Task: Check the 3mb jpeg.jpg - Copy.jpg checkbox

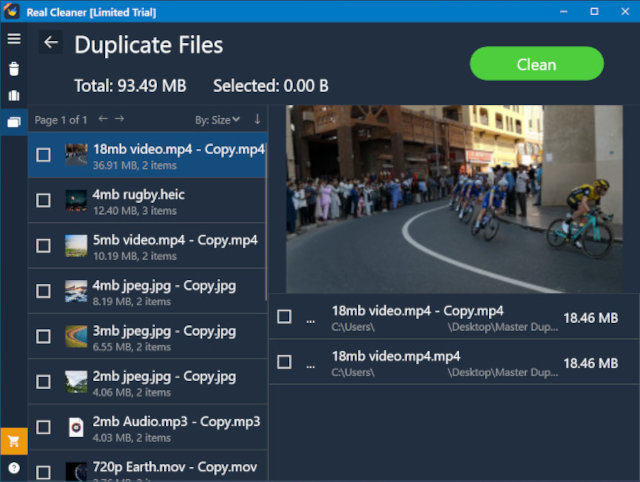Action: point(43,336)
